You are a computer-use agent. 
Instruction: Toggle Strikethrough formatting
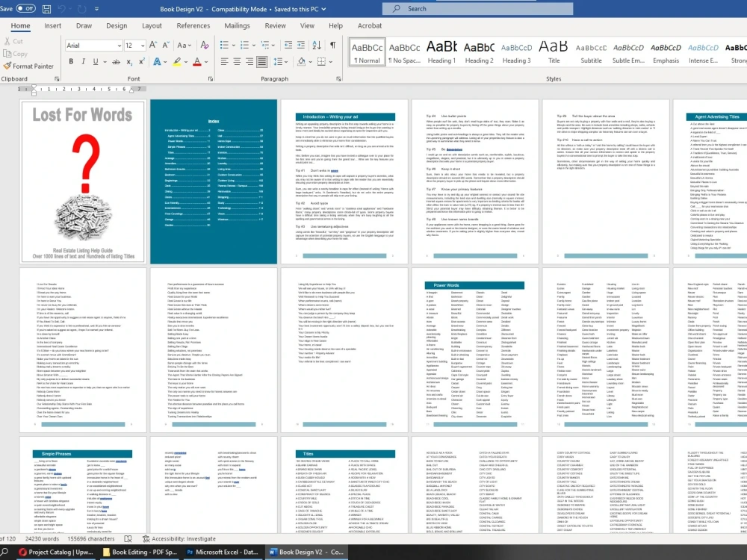(116, 61)
